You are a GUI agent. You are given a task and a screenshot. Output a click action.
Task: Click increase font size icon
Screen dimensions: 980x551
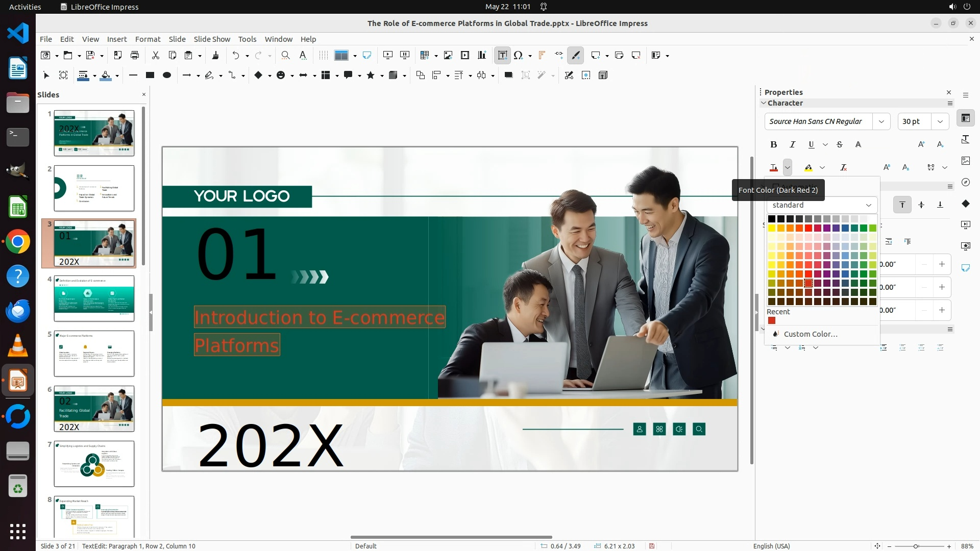pos(921,145)
